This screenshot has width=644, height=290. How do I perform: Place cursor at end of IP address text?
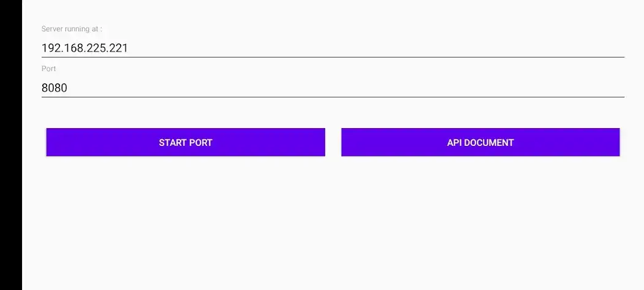pyautogui.click(x=129, y=48)
